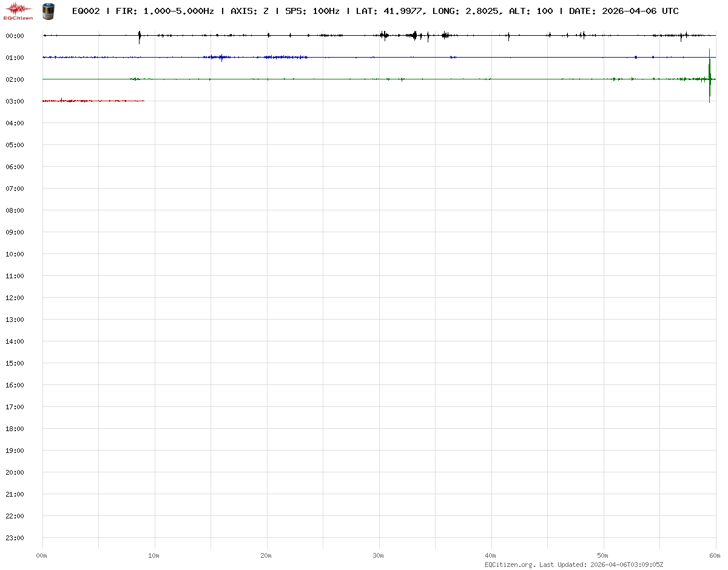Click the 60m minute axis label
The image size is (728, 570).
tap(715, 555)
